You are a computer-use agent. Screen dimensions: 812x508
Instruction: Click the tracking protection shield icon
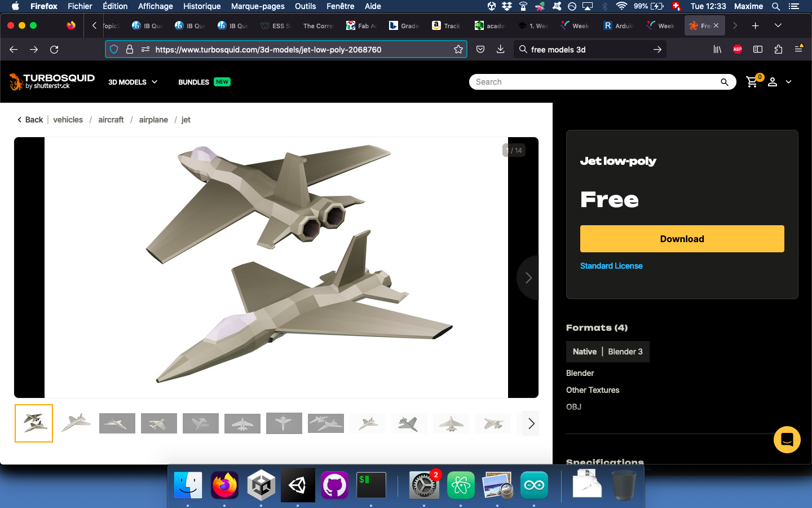click(x=114, y=49)
